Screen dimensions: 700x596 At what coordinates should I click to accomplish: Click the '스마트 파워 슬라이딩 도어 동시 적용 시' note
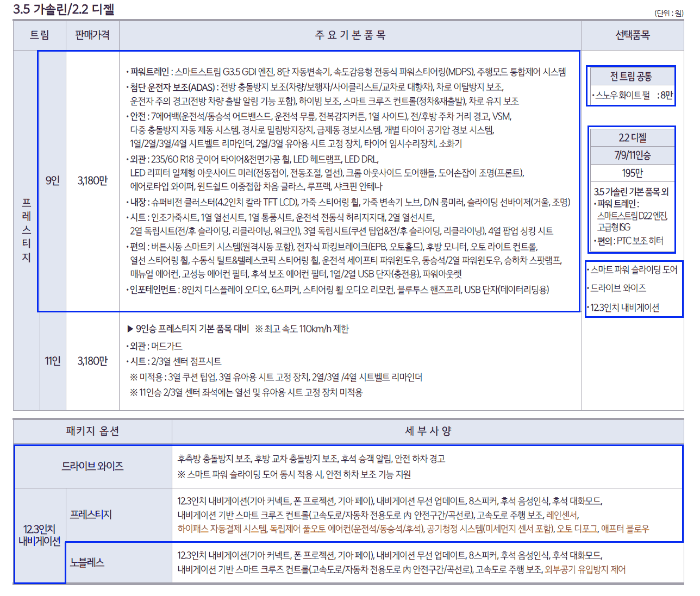[x=294, y=474]
